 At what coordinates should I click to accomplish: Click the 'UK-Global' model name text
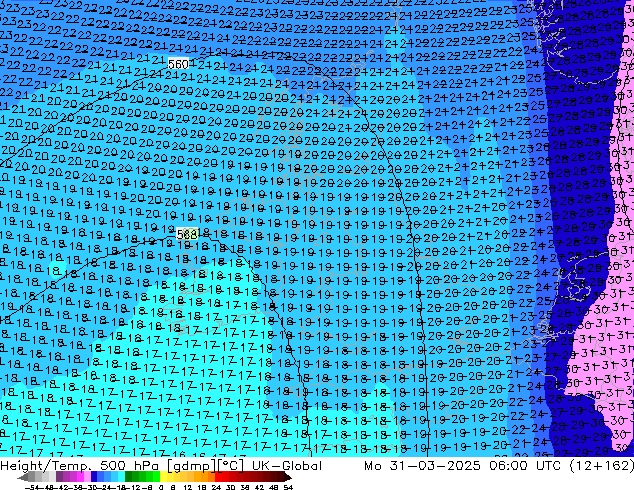[x=287, y=466]
